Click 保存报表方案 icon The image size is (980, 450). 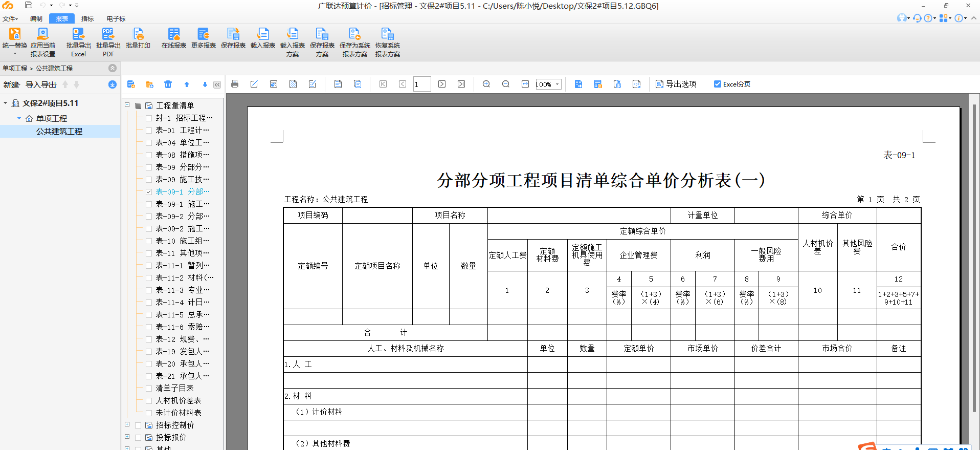[322, 34]
